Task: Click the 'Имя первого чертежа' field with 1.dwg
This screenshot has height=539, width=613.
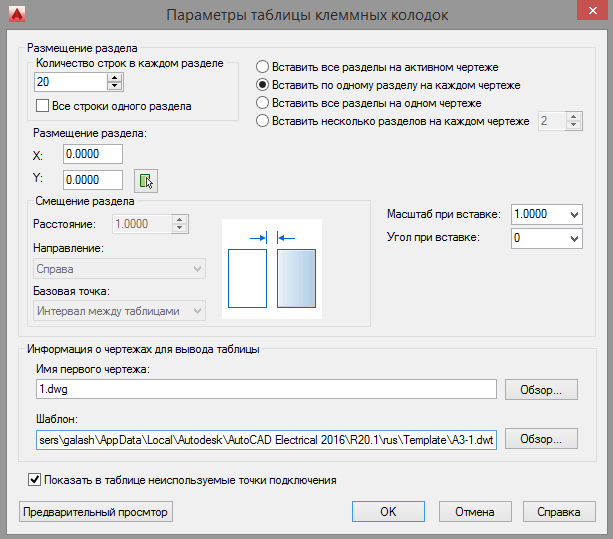Action: [266, 389]
